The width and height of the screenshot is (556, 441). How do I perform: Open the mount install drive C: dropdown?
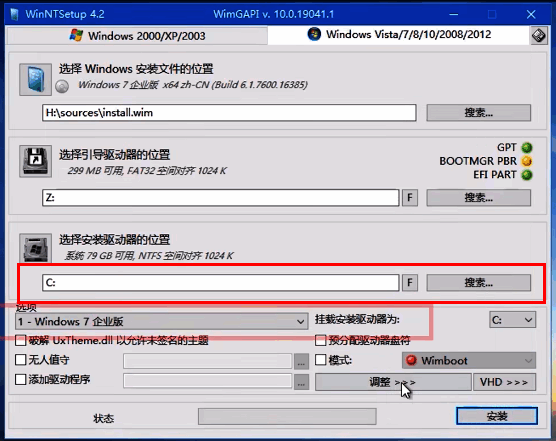[512, 320]
